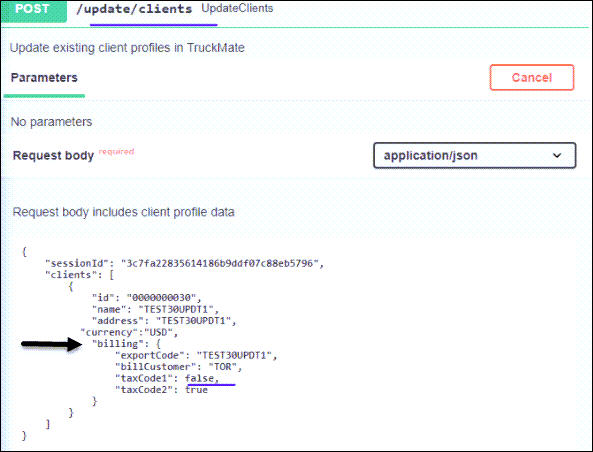Click the Update existing client profiles description
The width and height of the screenshot is (593, 452).
127,48
